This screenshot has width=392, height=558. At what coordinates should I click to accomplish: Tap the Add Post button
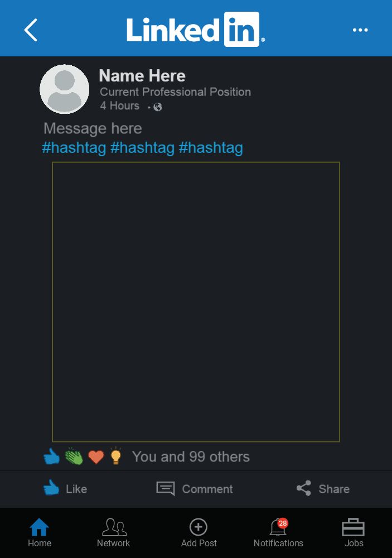(199, 533)
